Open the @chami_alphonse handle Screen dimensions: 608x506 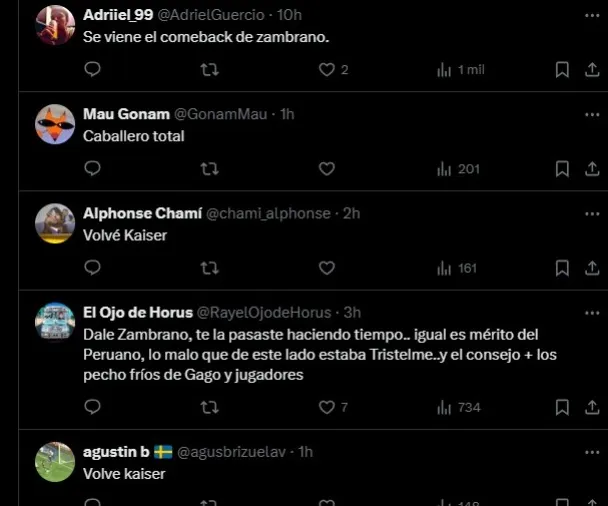[x=270, y=213]
